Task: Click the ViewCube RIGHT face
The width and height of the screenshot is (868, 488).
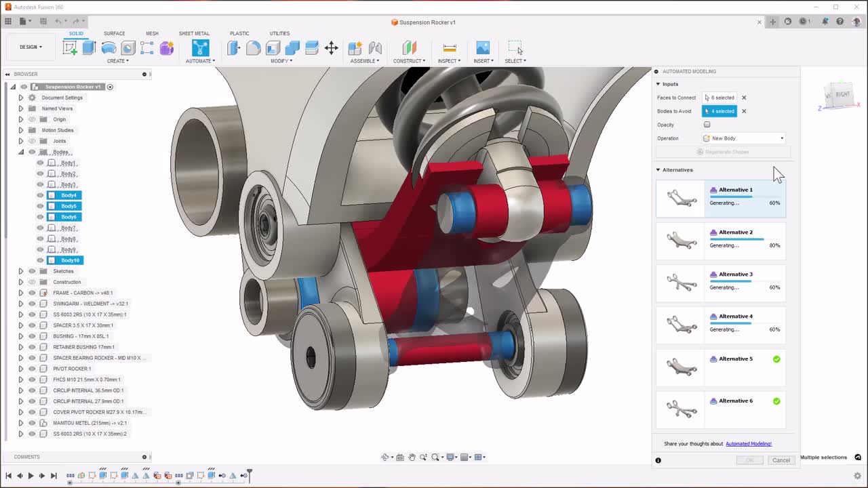Action: click(842, 94)
